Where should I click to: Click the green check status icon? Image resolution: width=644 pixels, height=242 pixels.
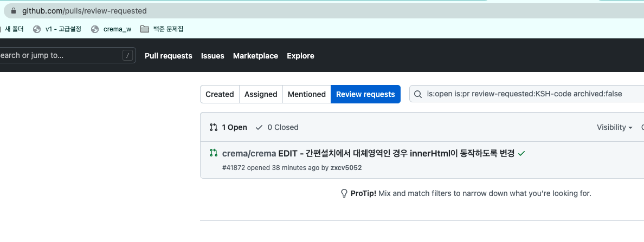click(x=521, y=153)
